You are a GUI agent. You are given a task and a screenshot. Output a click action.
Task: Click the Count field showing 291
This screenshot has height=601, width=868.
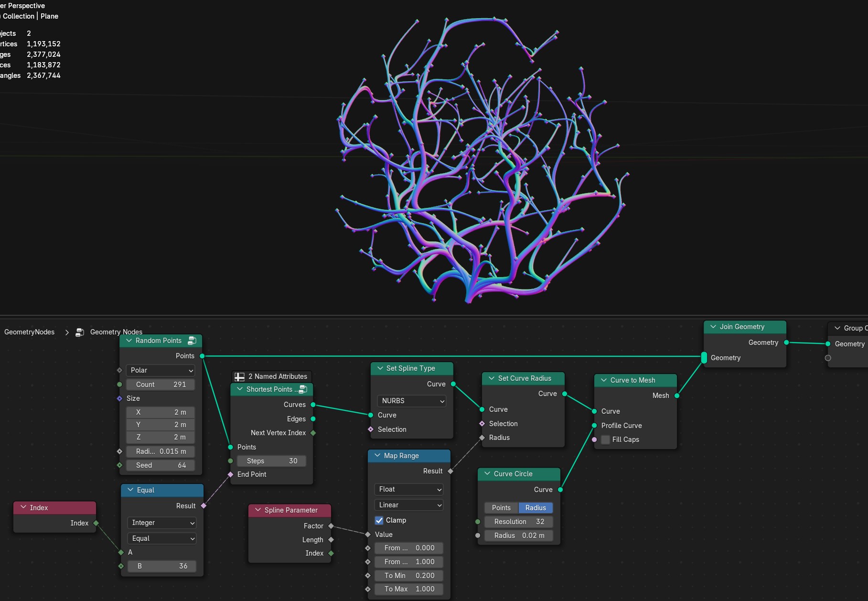(161, 385)
